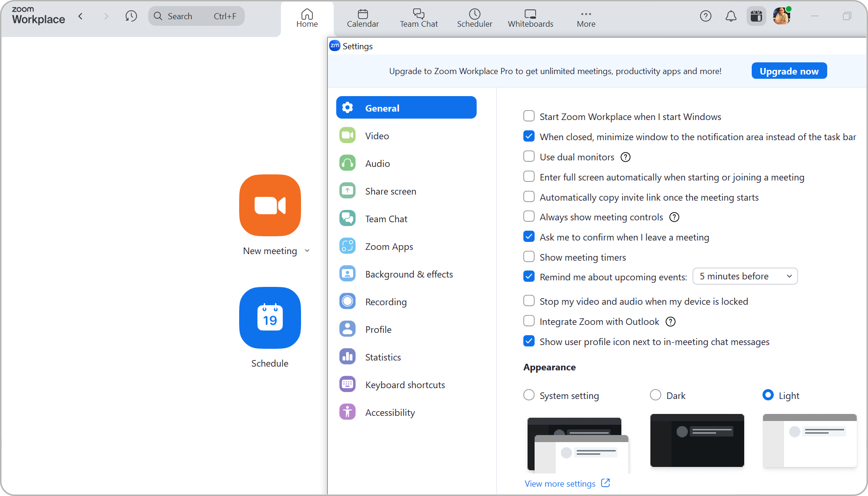868x496 pixels.
Task: Open View more settings link
Action: tap(560, 483)
